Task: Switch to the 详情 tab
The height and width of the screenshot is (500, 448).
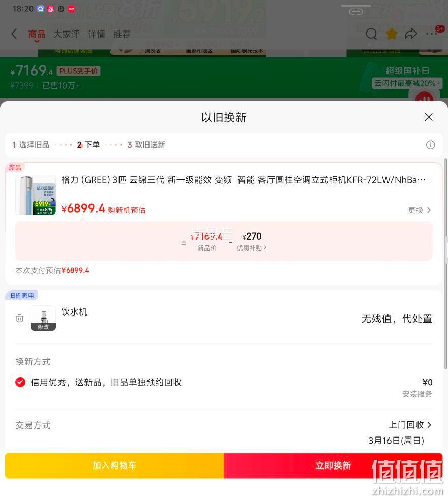Action: point(97,34)
